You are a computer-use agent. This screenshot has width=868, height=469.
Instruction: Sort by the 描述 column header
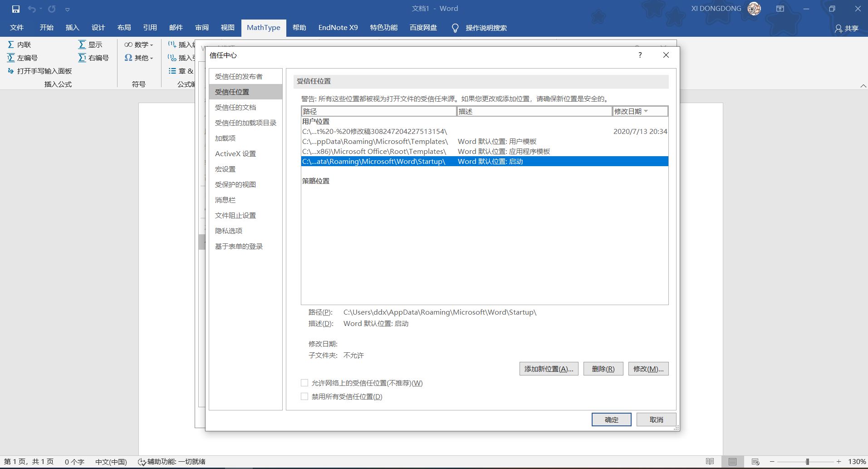click(535, 111)
